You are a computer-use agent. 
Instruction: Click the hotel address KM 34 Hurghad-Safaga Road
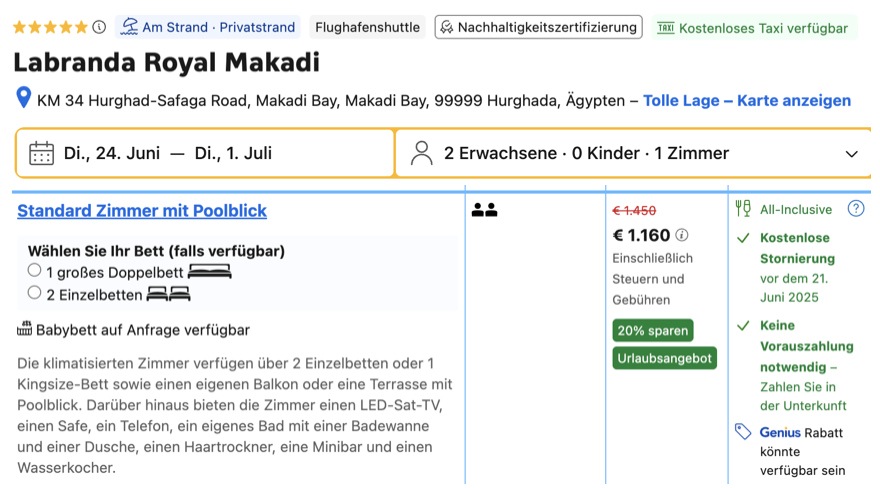[331, 100]
